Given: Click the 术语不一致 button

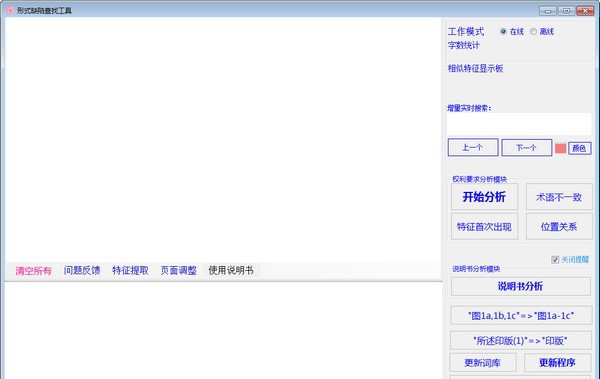Looking at the screenshot, I should (559, 197).
